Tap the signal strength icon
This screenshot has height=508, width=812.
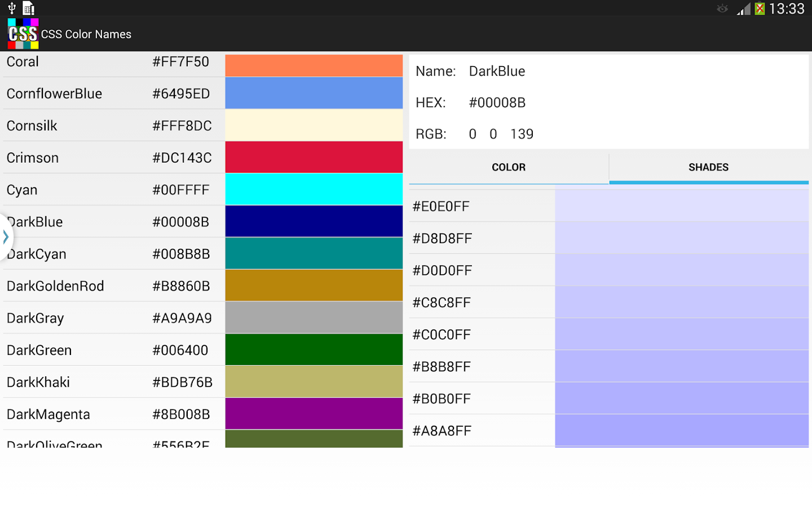pos(744,8)
